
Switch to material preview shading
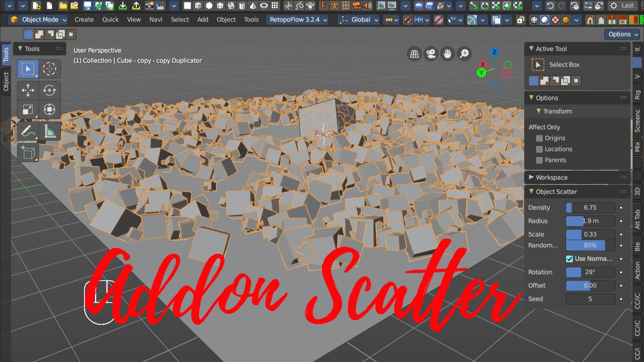point(555,20)
